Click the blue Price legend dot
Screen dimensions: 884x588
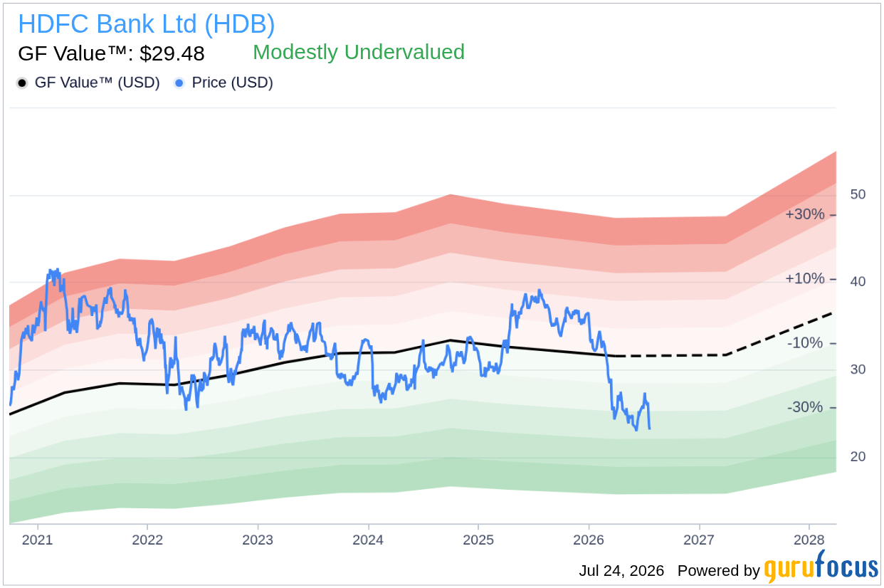click(179, 83)
